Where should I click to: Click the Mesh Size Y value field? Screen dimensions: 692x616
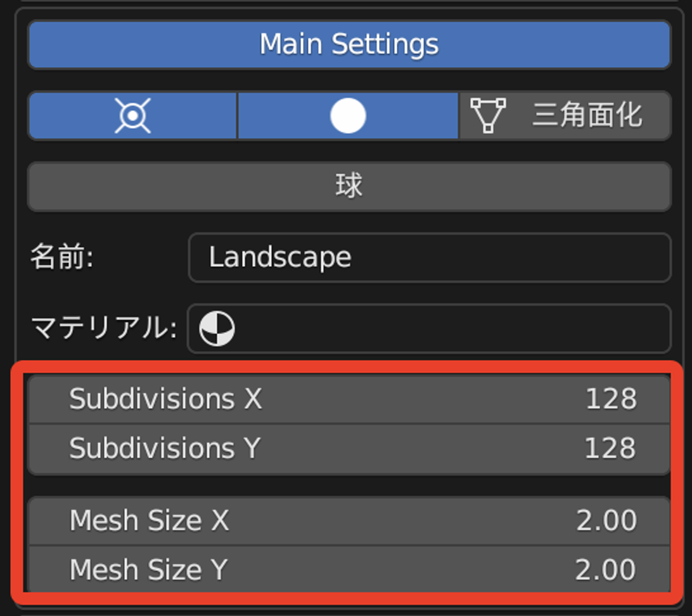[x=349, y=569]
